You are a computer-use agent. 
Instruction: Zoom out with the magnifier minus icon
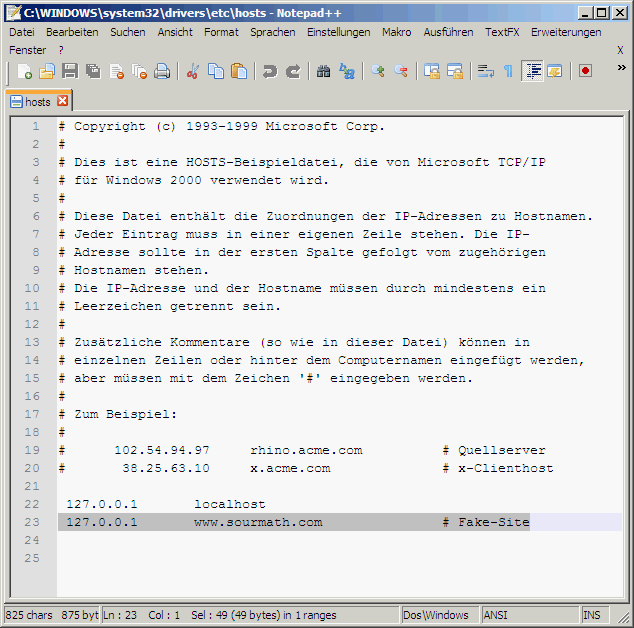(x=401, y=72)
